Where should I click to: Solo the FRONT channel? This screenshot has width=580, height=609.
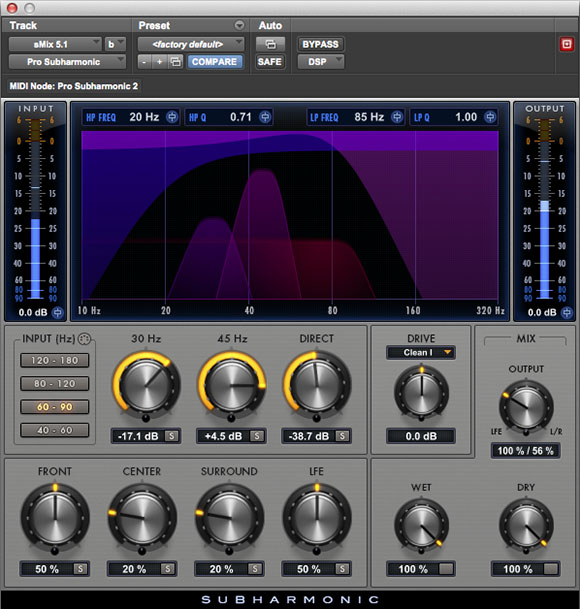pyautogui.click(x=80, y=569)
